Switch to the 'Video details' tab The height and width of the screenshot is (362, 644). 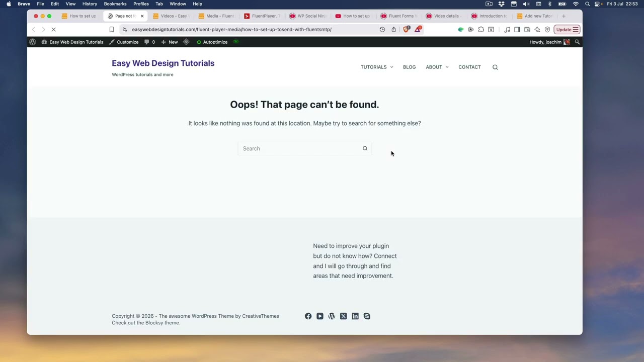tap(445, 16)
